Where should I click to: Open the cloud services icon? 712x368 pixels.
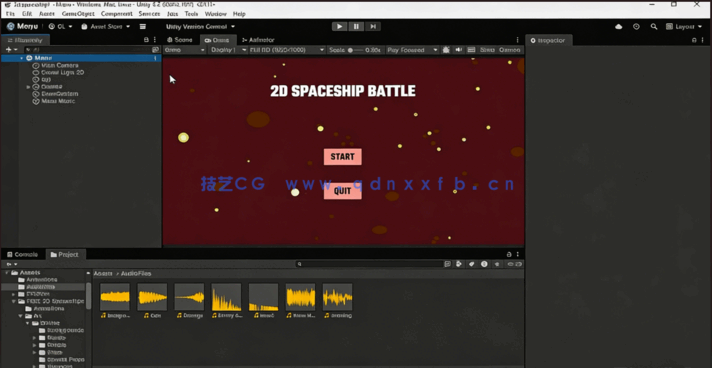(x=618, y=27)
